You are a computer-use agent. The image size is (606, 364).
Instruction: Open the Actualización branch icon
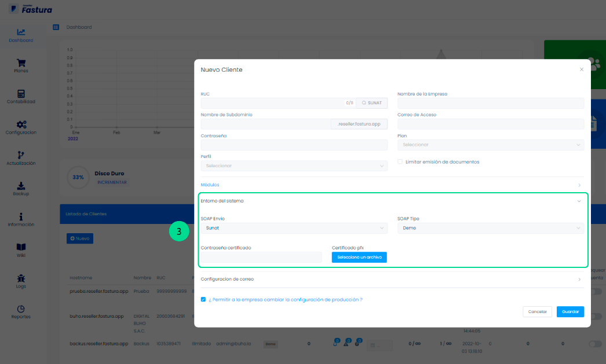pos(21,155)
